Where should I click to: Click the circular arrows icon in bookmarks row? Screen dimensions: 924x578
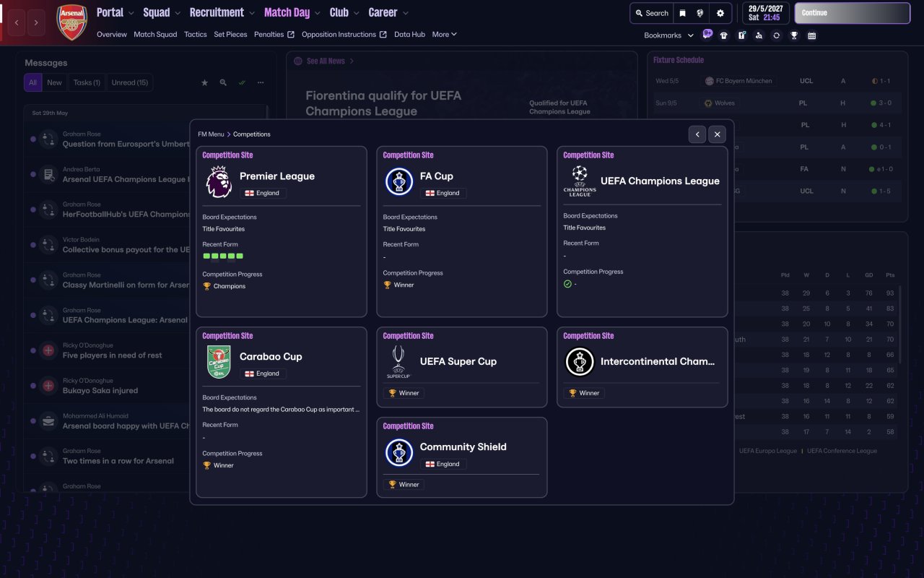(x=776, y=35)
